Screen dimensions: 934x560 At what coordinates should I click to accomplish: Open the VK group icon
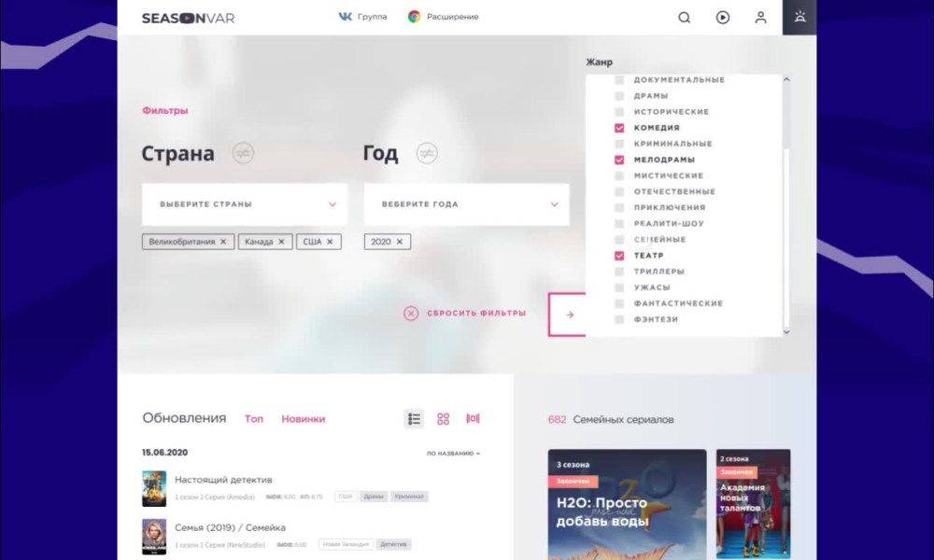pos(345,17)
